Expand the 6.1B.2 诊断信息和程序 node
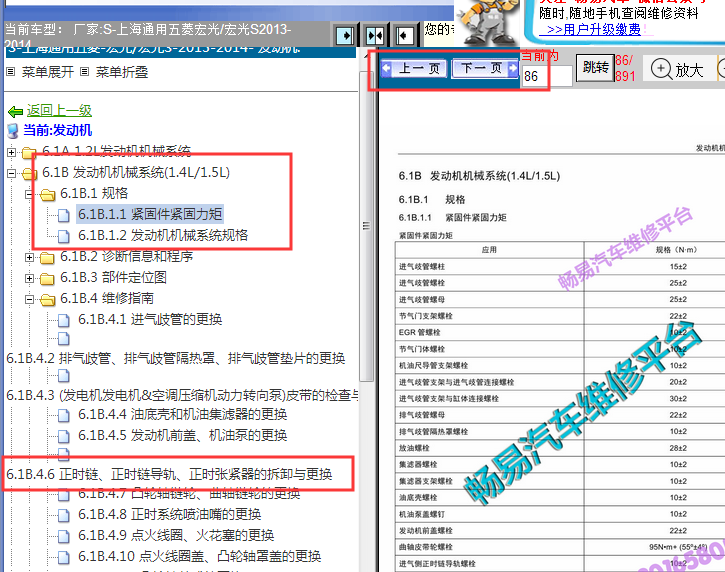725x572 pixels. (29, 257)
